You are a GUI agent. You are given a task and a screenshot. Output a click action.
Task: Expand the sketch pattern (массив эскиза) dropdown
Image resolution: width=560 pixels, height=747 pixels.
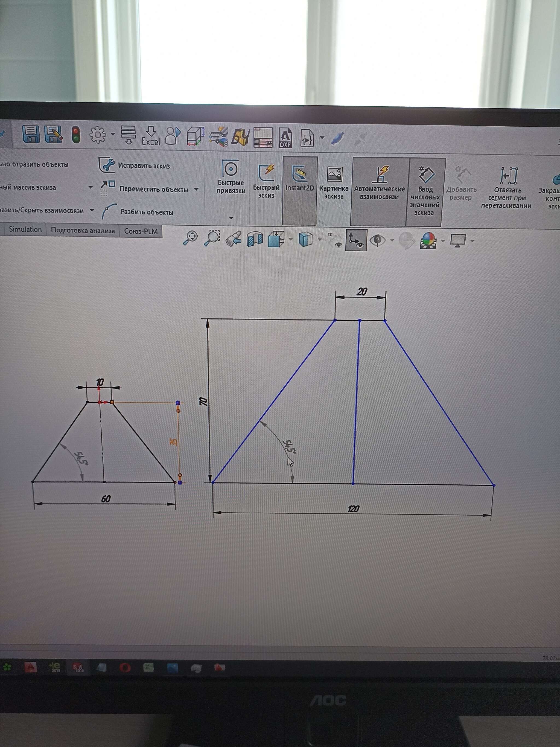[x=91, y=187]
